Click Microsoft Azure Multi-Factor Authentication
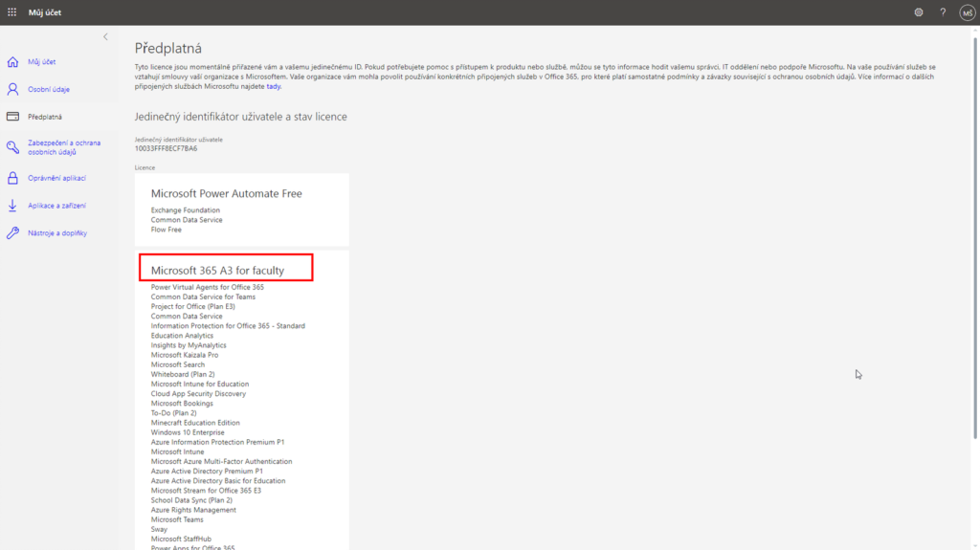The height and width of the screenshot is (550, 980). pyautogui.click(x=221, y=462)
